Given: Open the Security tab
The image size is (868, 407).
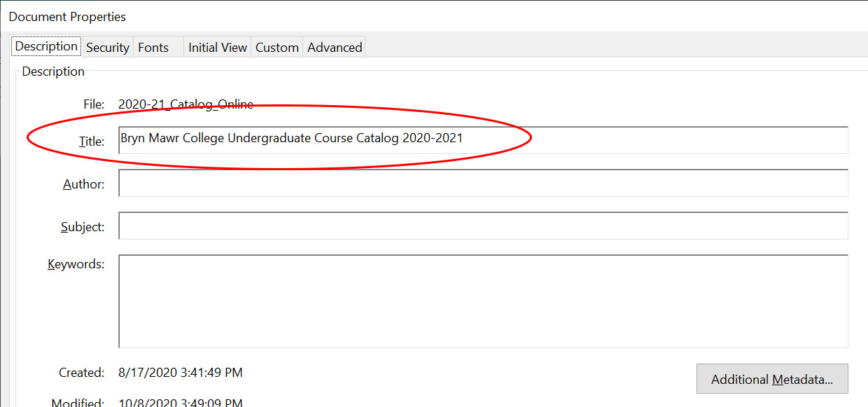Looking at the screenshot, I should point(108,48).
